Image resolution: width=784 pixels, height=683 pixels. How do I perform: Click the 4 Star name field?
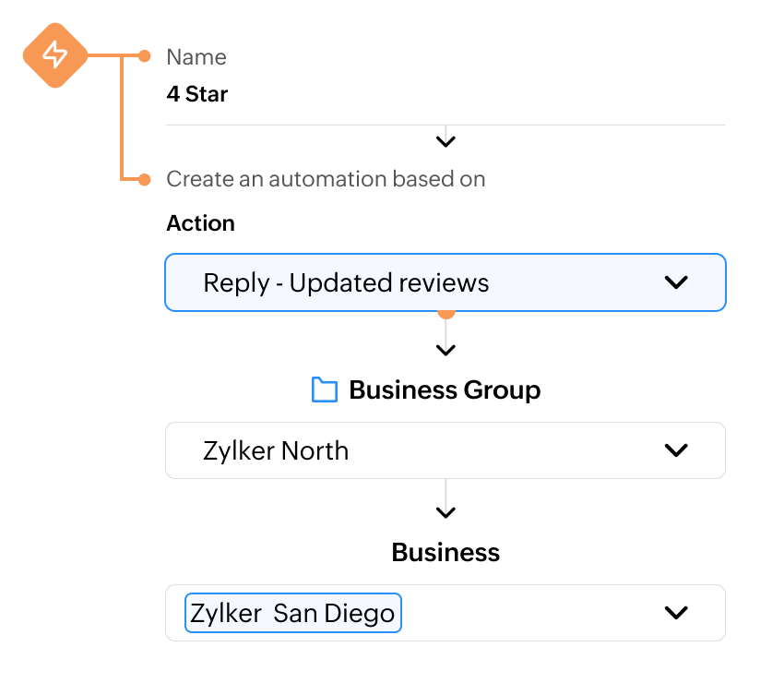coord(197,94)
